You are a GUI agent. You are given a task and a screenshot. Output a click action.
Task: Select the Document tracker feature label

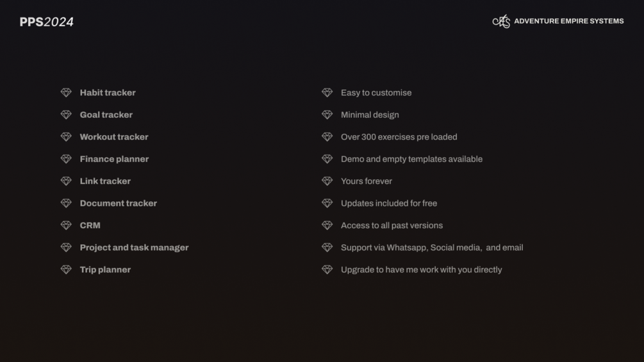click(x=118, y=203)
